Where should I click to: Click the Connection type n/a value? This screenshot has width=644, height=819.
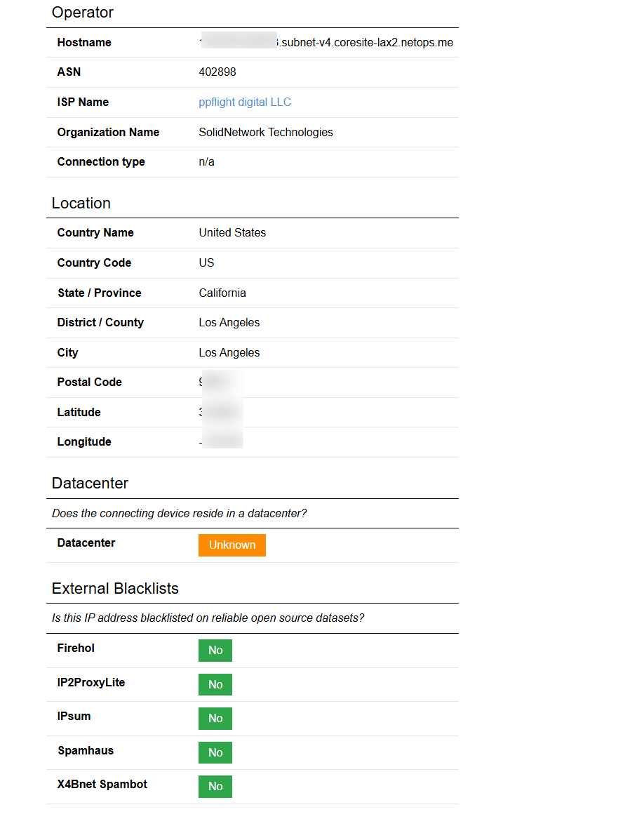[206, 162]
